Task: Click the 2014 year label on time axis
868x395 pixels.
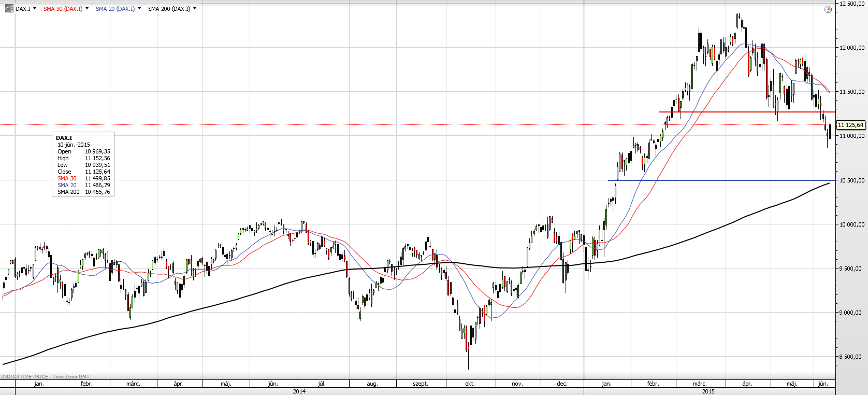Action: click(x=299, y=391)
